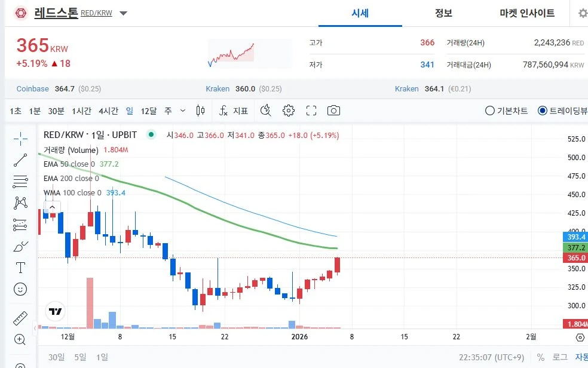Select the crosshair cursor tool
Screen dimensions: 588x368
[x=20, y=139]
